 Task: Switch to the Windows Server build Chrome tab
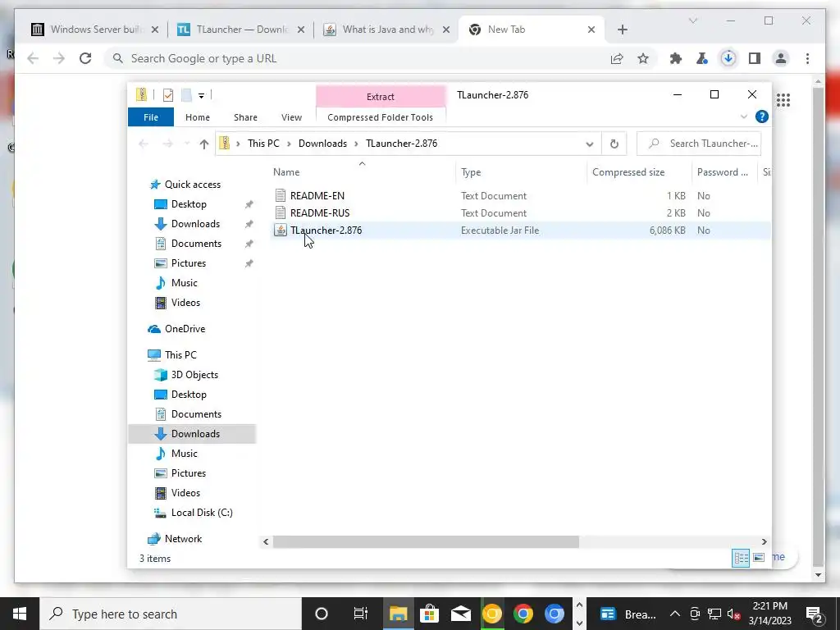95,30
